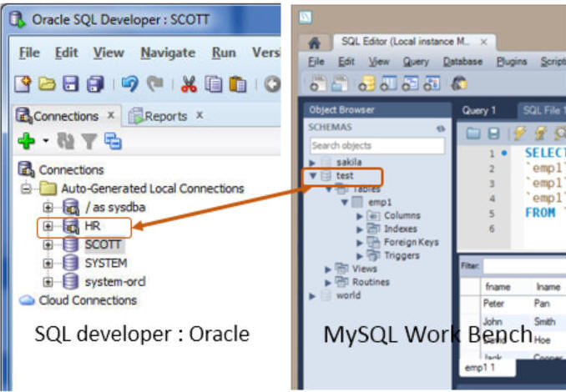
Task: Click the MySQL Workbench home icon
Action: pos(314,41)
